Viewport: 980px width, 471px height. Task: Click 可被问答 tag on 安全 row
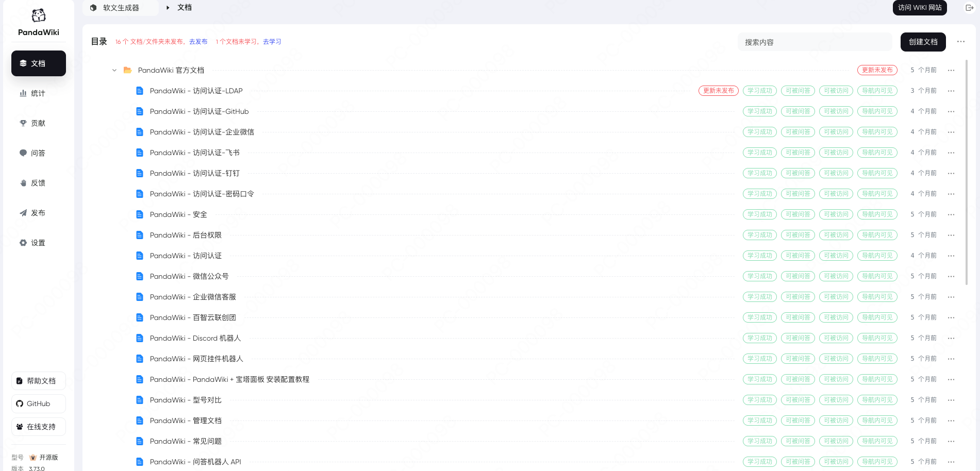pos(798,214)
